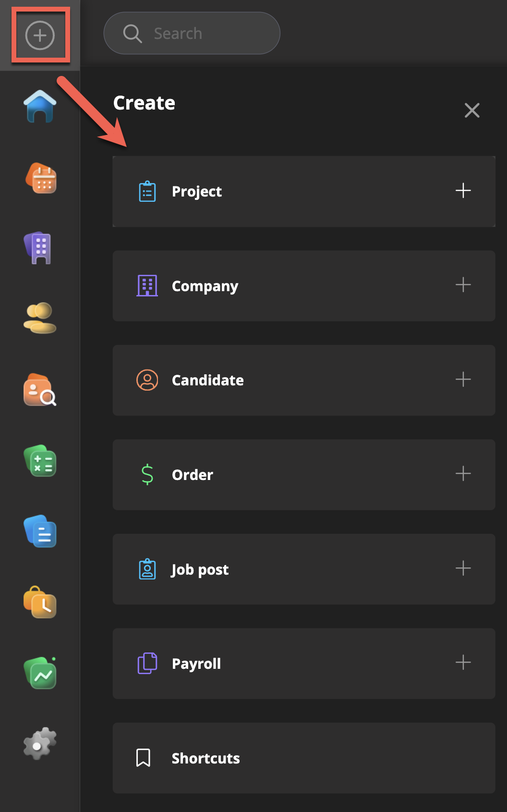The image size is (507, 812).
Task: Open the blue documents sidebar icon
Action: (40, 531)
